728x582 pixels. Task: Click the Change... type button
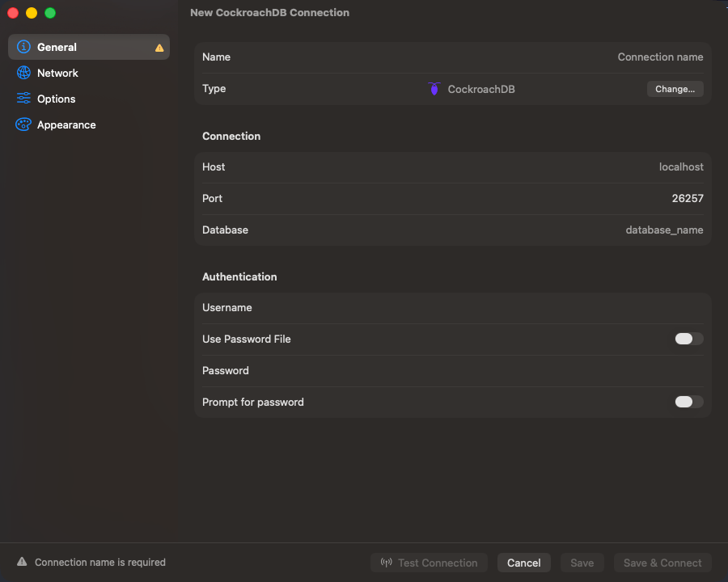click(x=675, y=89)
